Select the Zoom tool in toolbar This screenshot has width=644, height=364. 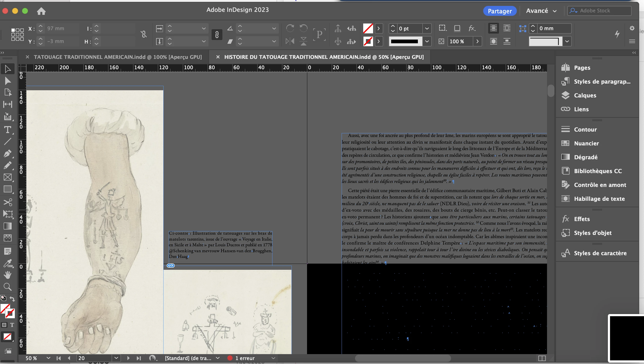(7, 287)
